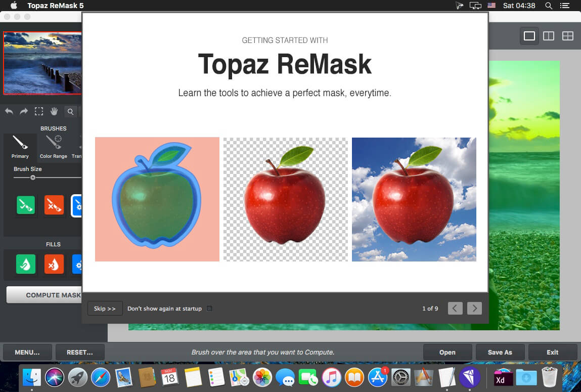Viewport: 581px width, 392px height.
Task: Open Adobe XD from the dock
Action: pyautogui.click(x=503, y=378)
